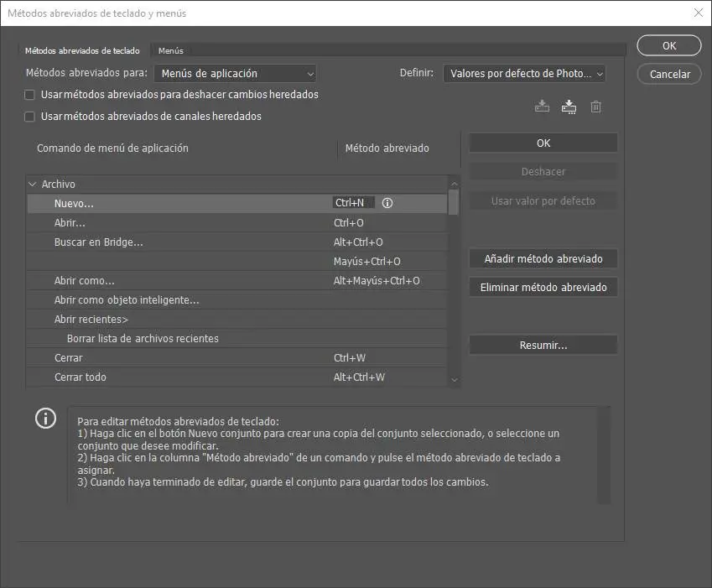Click 'Usar valor por defecto' button
Viewport: 712px width, 588px height.
543,201
